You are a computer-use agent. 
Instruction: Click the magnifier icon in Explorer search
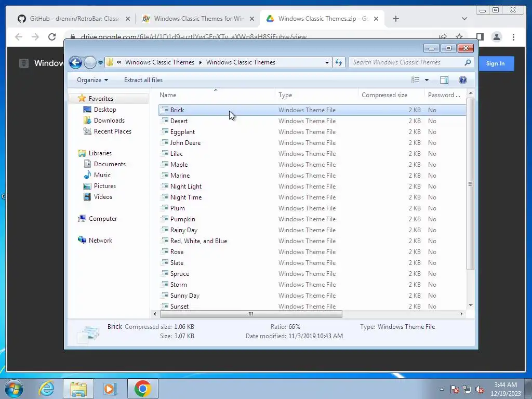[x=468, y=62]
